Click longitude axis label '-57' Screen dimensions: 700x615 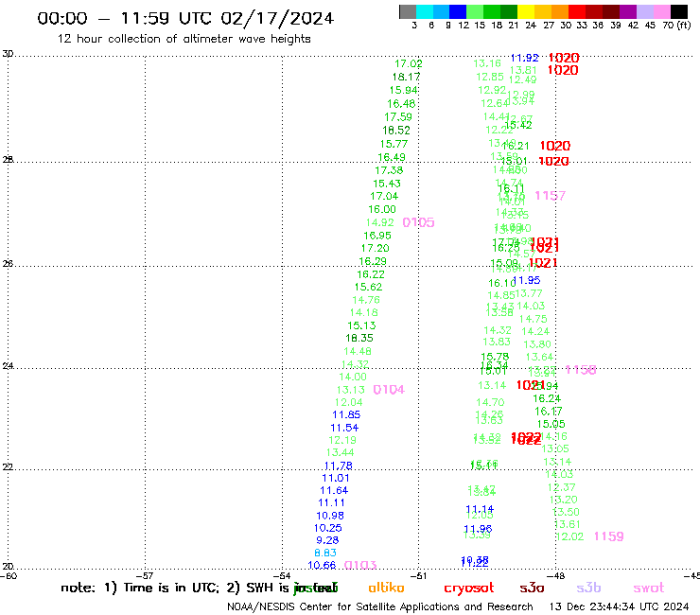(x=146, y=576)
